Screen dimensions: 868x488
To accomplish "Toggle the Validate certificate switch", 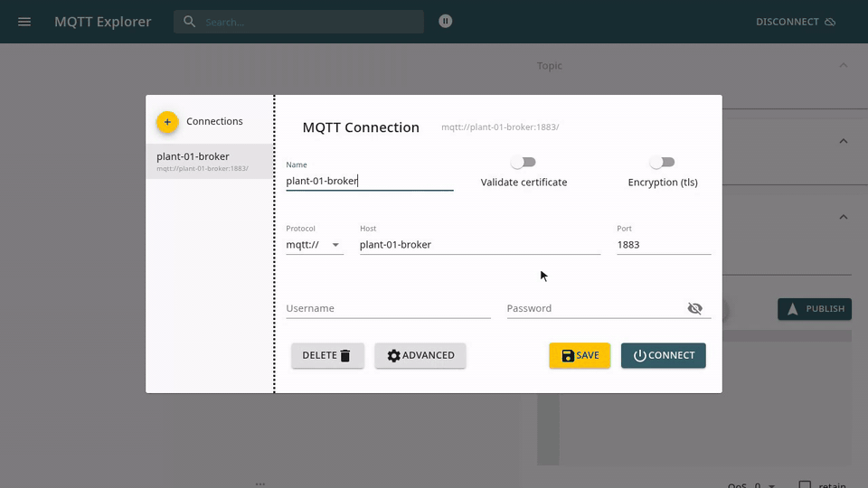I will [x=524, y=162].
